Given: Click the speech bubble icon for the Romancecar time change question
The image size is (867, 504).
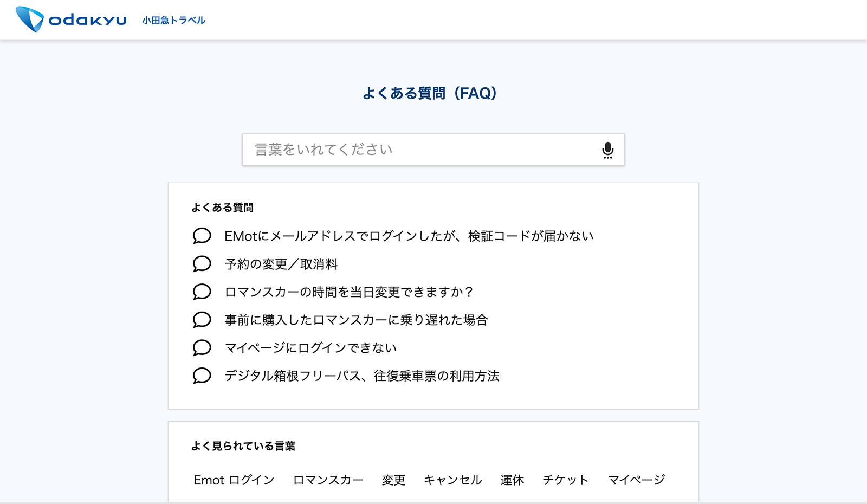Looking at the screenshot, I should [201, 292].
